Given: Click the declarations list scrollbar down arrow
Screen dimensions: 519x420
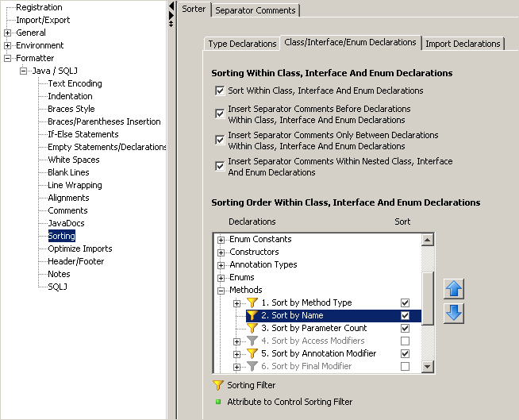Looking at the screenshot, I should tap(428, 367).
